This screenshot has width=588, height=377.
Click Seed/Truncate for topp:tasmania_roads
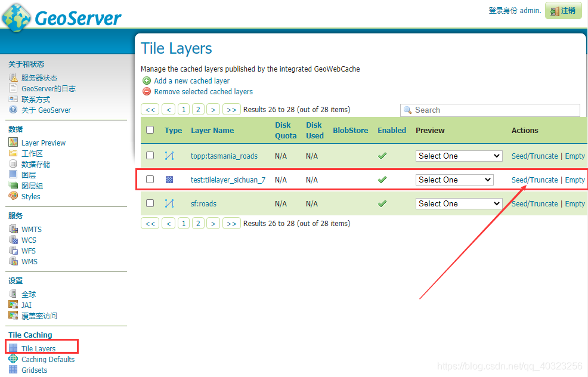click(x=534, y=156)
